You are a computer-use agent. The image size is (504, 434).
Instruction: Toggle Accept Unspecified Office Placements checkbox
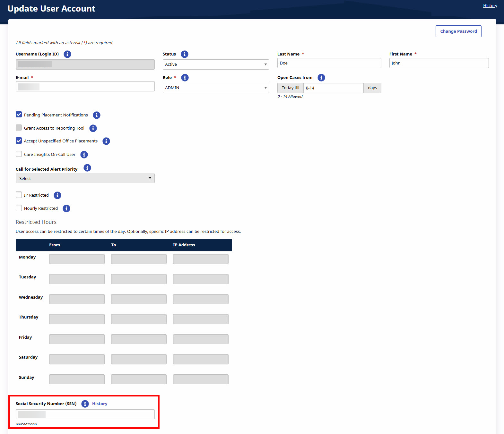19,140
